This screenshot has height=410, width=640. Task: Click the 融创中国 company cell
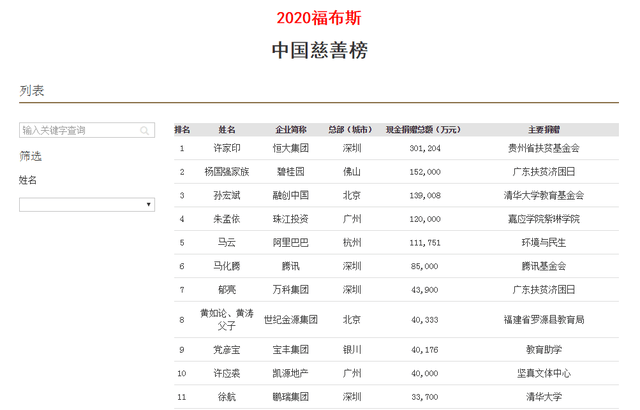tap(291, 195)
